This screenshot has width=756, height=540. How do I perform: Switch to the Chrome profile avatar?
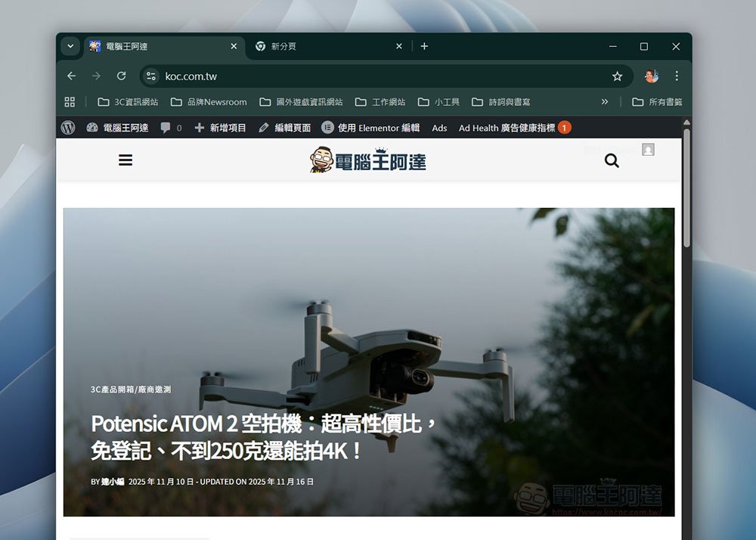(651, 76)
